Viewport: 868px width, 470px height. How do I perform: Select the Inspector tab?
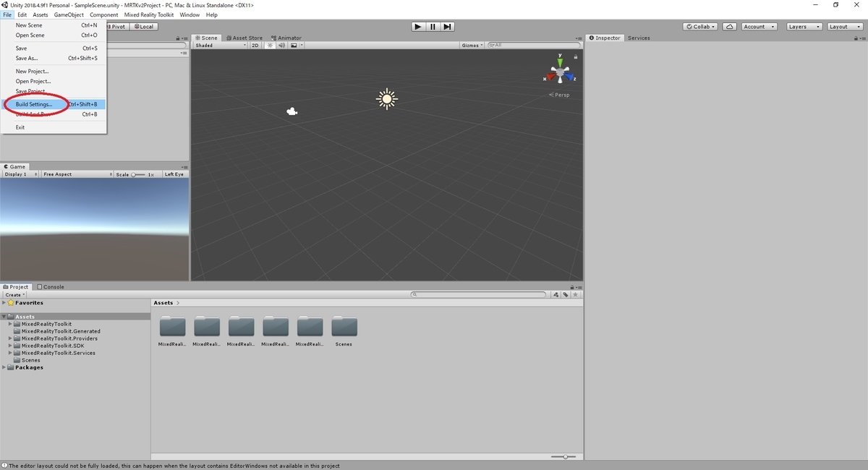tap(605, 38)
